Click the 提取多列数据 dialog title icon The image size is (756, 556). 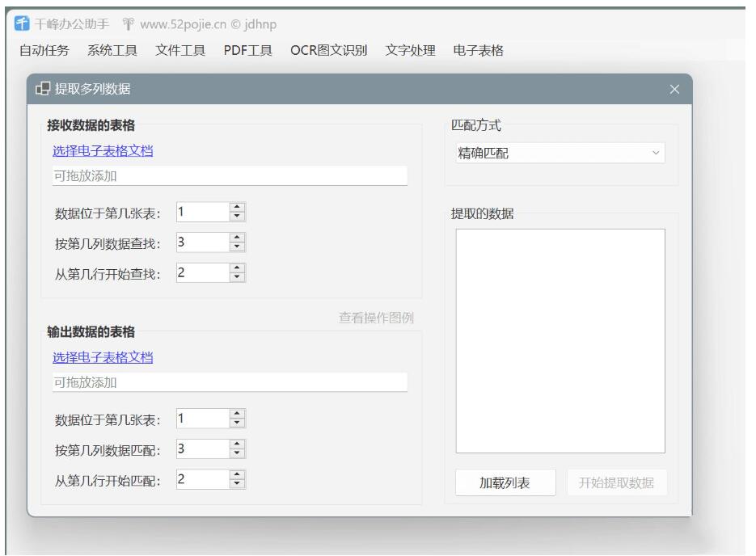coord(42,89)
